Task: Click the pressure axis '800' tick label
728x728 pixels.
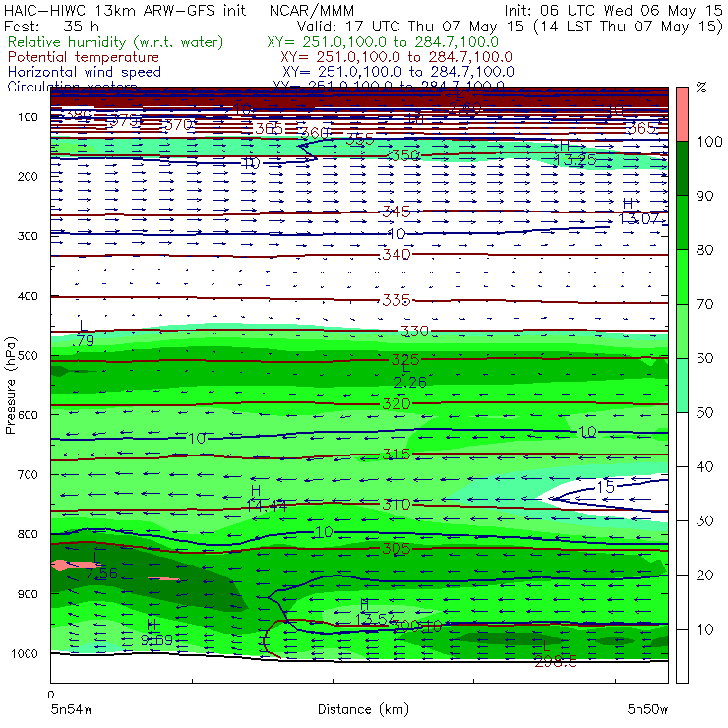Action: (x=28, y=534)
